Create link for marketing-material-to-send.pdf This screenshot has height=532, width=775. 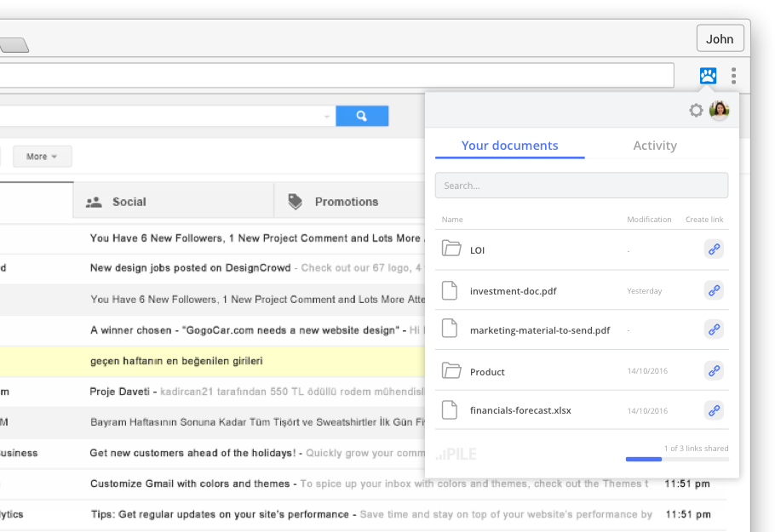(x=714, y=329)
